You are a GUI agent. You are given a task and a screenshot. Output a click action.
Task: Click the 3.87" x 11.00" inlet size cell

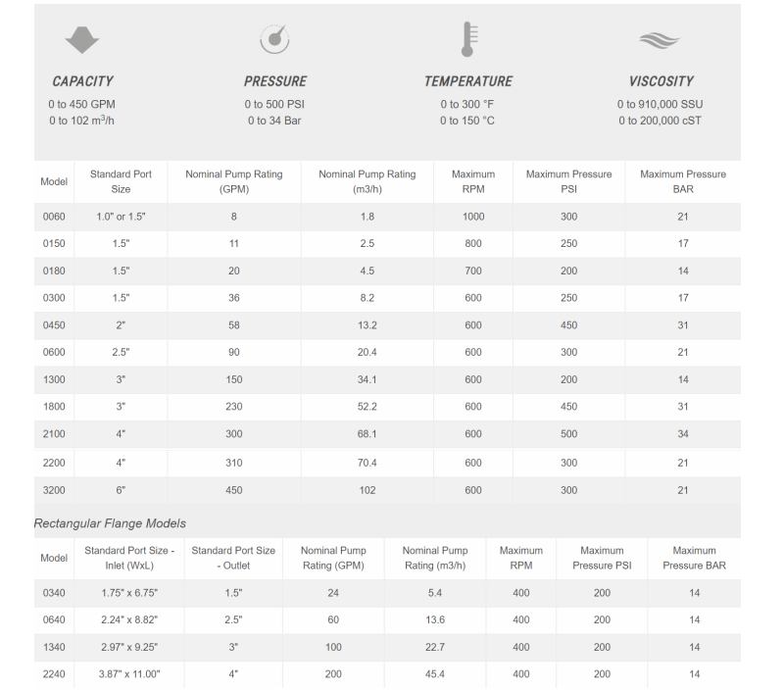pyautogui.click(x=129, y=674)
